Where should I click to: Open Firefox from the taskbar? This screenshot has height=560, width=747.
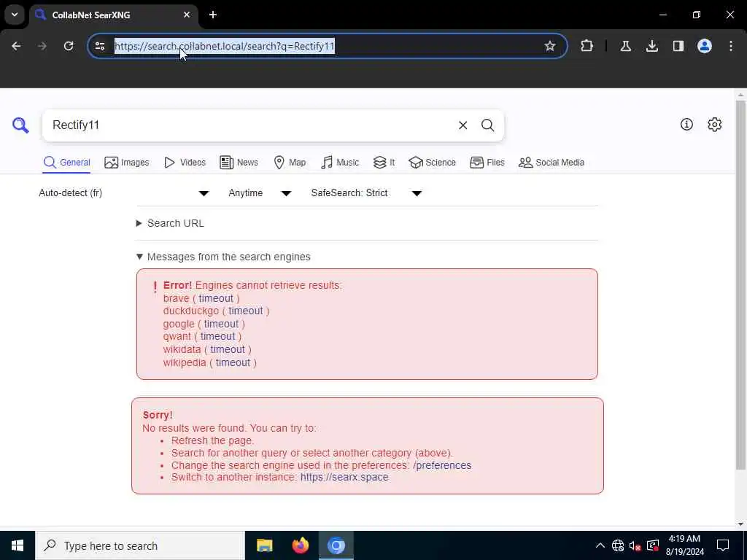click(x=300, y=545)
